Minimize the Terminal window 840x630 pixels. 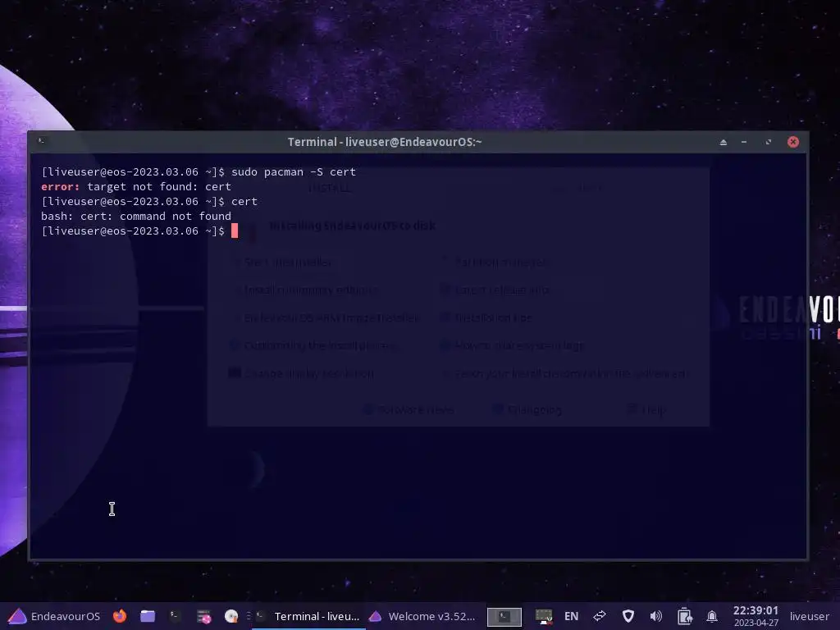[x=744, y=142]
